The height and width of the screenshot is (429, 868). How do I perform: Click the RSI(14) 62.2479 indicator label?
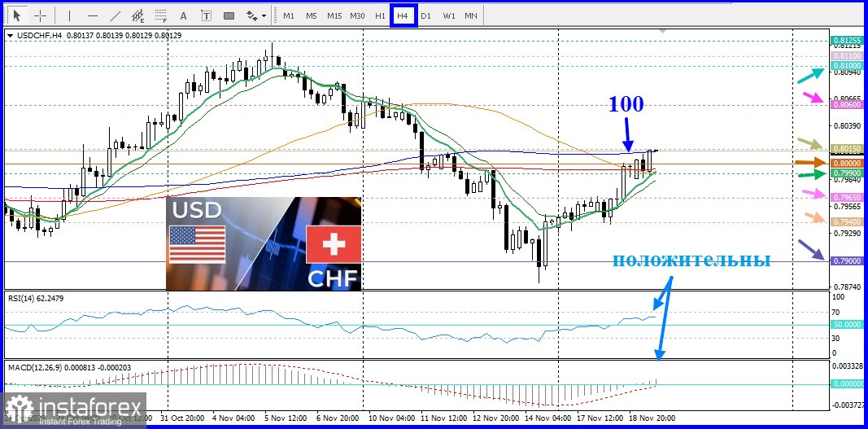[36, 298]
